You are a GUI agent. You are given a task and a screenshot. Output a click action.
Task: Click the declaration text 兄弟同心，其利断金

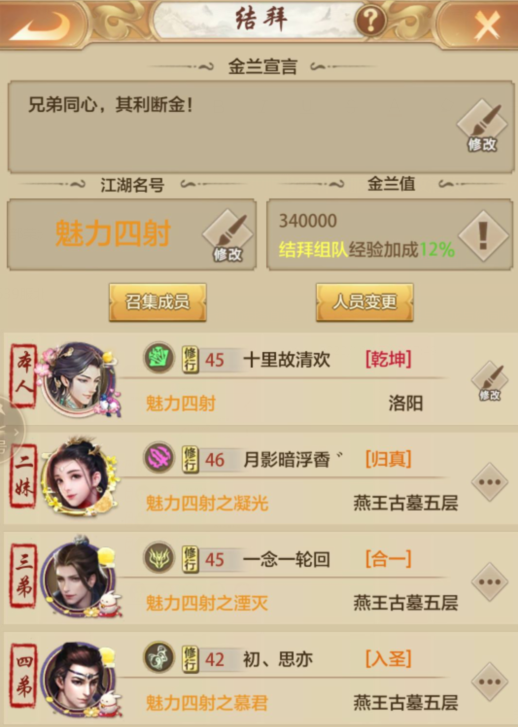[x=110, y=105]
